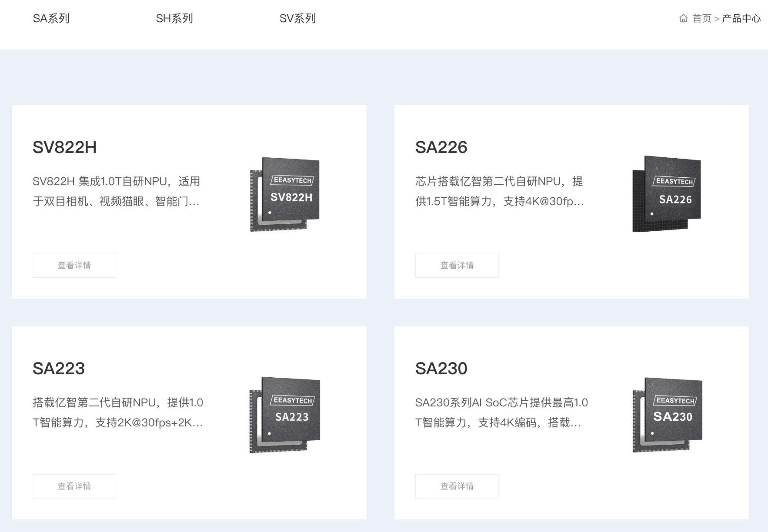The image size is (768, 532).
Task: Switch to the SH系列 tab
Action: 175,18
